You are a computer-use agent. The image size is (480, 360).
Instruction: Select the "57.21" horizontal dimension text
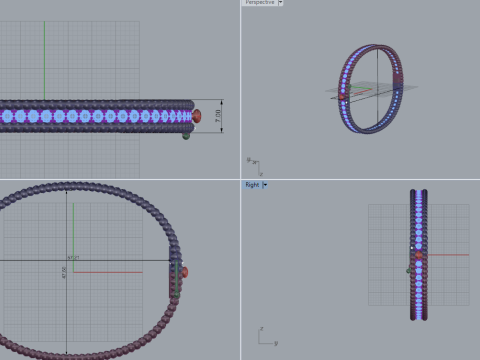(x=73, y=258)
